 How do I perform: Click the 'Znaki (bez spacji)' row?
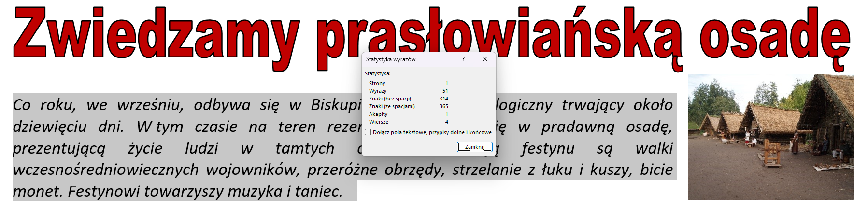point(408,99)
